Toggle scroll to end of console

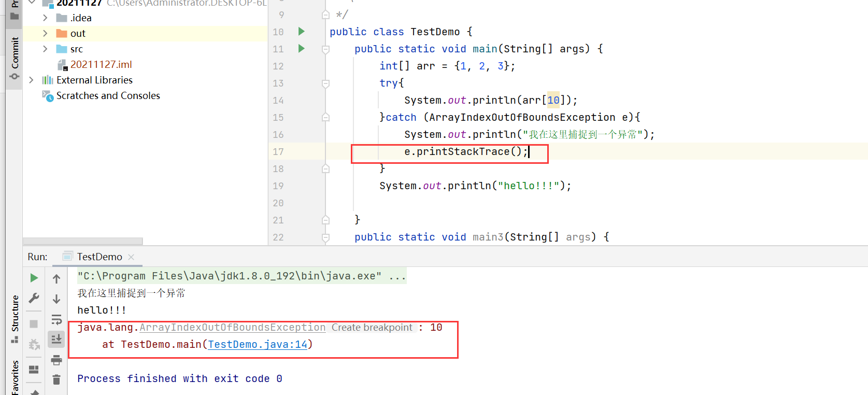point(56,339)
